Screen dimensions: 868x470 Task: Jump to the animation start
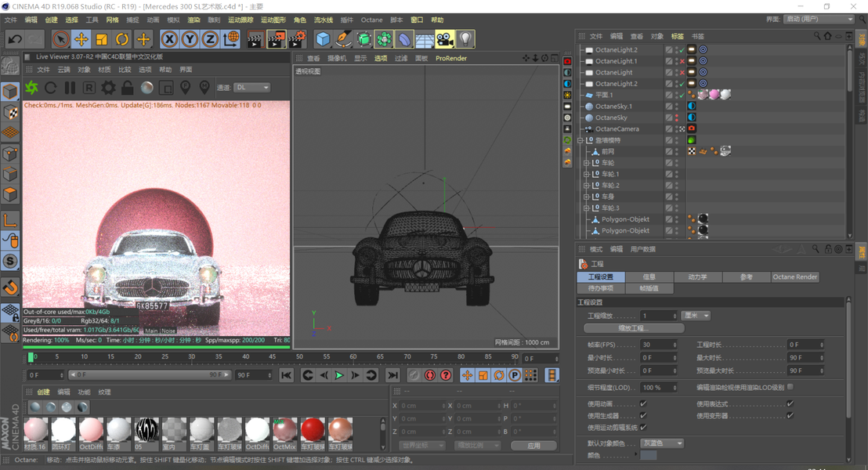click(x=286, y=375)
